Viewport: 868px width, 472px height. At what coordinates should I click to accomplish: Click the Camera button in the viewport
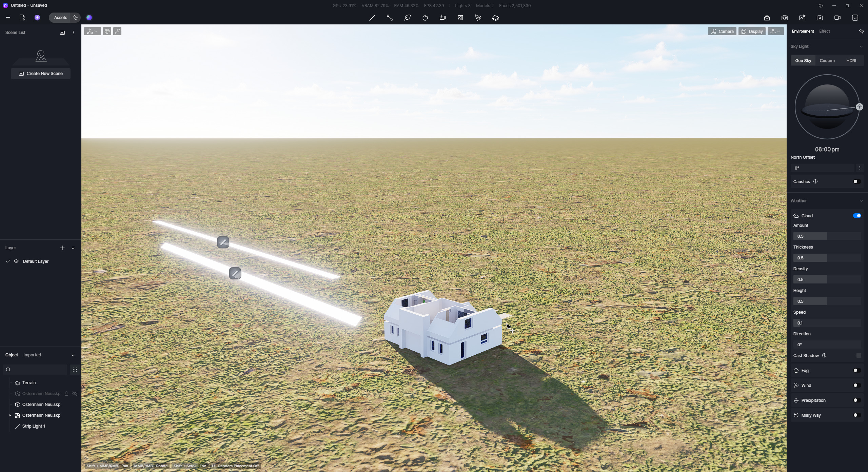[x=722, y=31]
